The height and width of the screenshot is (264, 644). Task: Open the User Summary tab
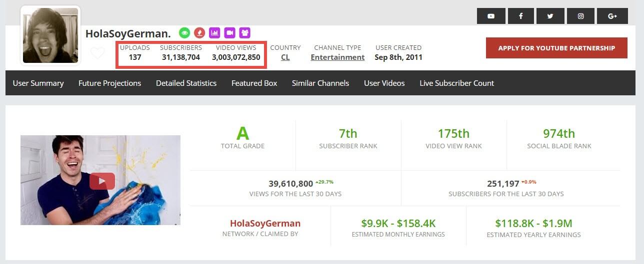click(x=38, y=83)
